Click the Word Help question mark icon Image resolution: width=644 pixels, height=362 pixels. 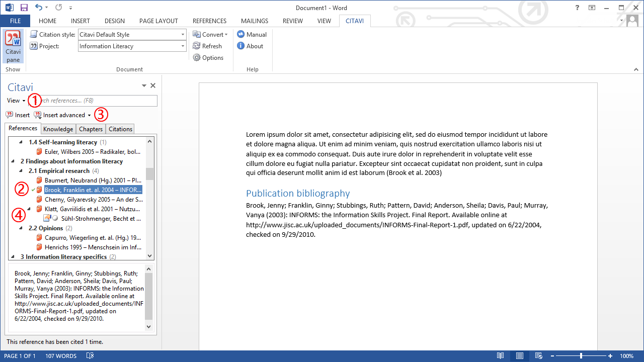(577, 8)
